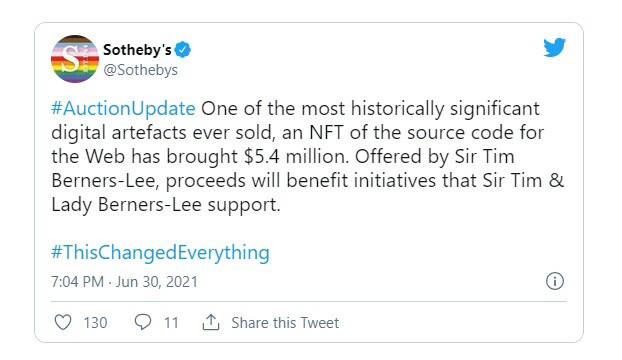Click the 130 likes count

pos(95,323)
